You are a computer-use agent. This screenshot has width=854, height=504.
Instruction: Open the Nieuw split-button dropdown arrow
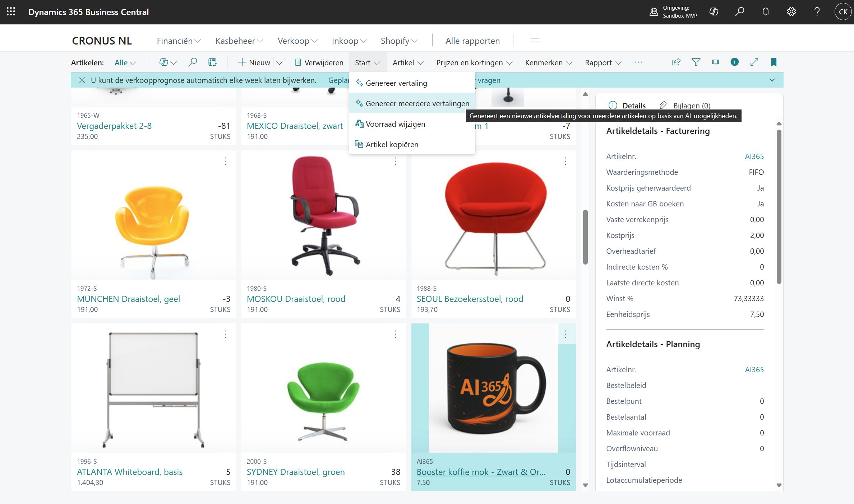point(279,63)
